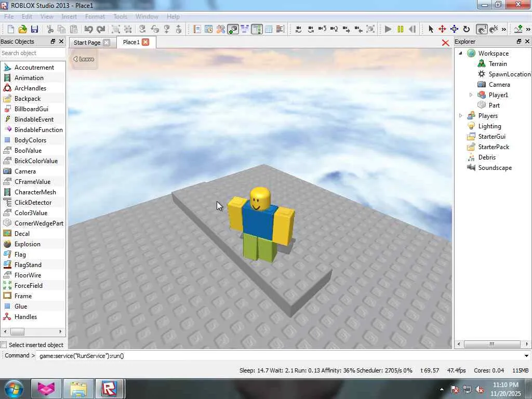The height and width of the screenshot is (399, 532).
Task: Open the ROBLOX Studio taskbar icon
Action: point(109,389)
